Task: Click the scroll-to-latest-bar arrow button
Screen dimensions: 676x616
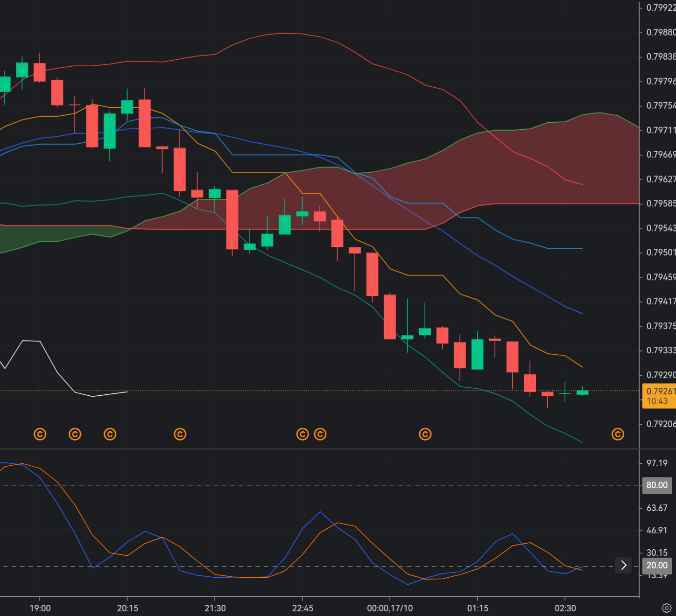Action: (x=623, y=565)
